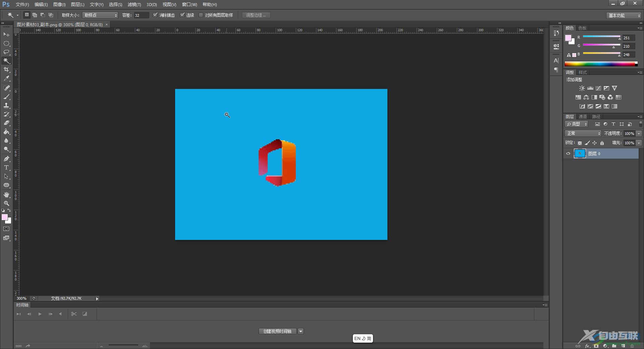Select the Clone Stamp tool
The width and height of the screenshot is (644, 349).
(6, 105)
